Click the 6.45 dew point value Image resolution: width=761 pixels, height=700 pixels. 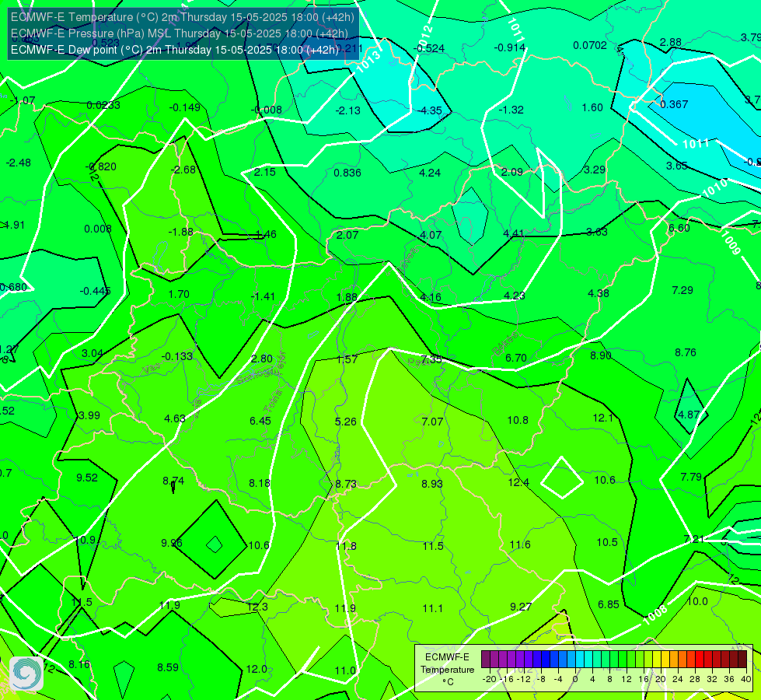pos(260,421)
